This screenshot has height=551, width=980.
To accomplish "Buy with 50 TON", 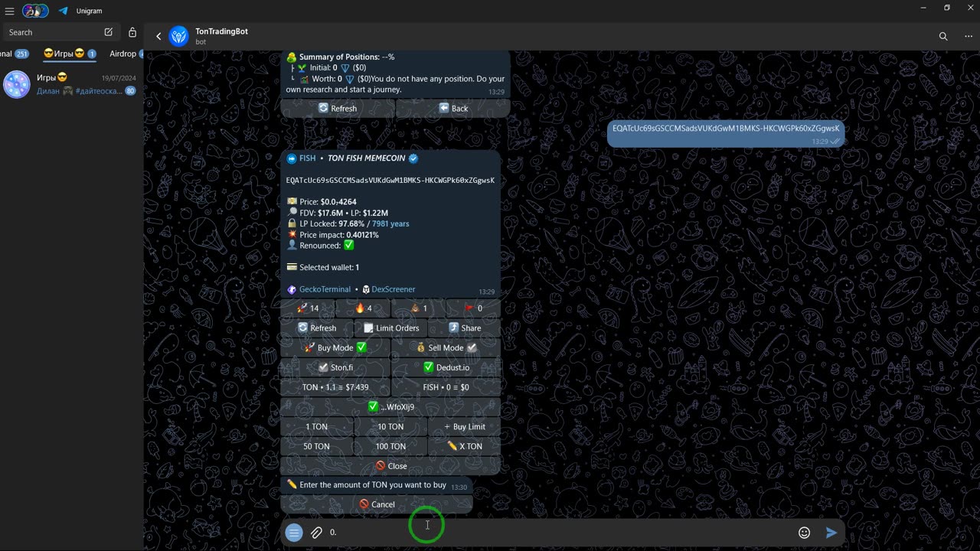I will tap(317, 447).
